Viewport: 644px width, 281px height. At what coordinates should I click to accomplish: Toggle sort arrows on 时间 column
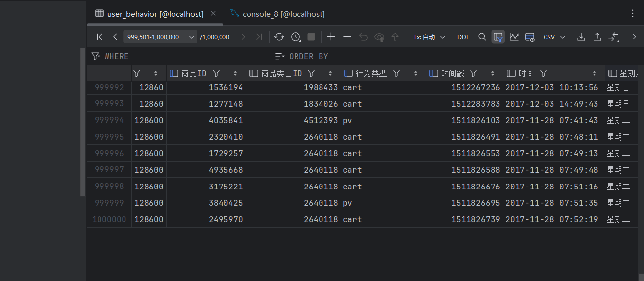pyautogui.click(x=594, y=73)
